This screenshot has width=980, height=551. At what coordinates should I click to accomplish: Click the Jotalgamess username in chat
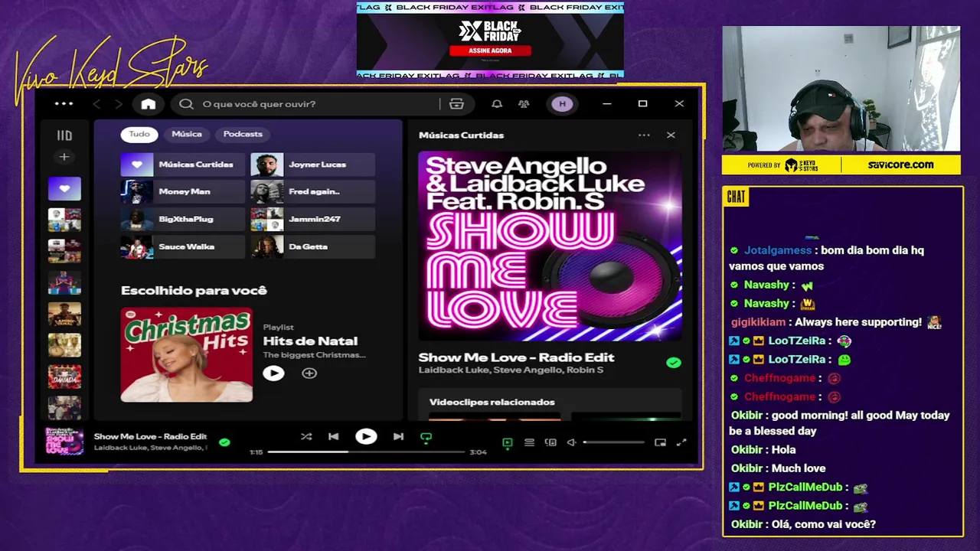tap(777, 250)
